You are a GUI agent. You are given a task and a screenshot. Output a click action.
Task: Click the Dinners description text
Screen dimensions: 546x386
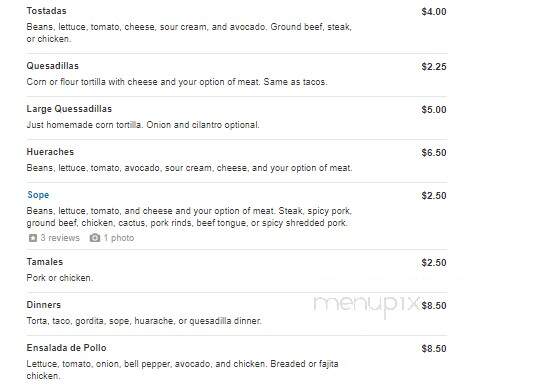144,321
